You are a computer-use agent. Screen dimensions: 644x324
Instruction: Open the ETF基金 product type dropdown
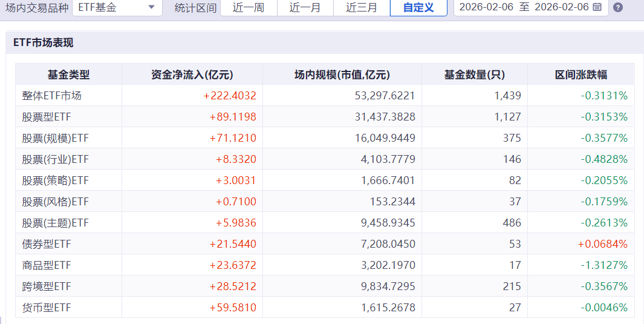[117, 7]
